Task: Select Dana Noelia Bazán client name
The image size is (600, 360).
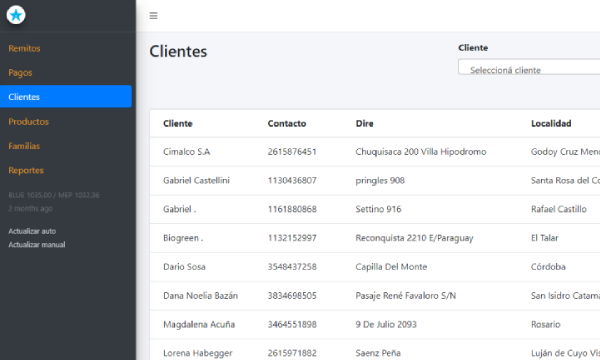Action: click(201, 296)
